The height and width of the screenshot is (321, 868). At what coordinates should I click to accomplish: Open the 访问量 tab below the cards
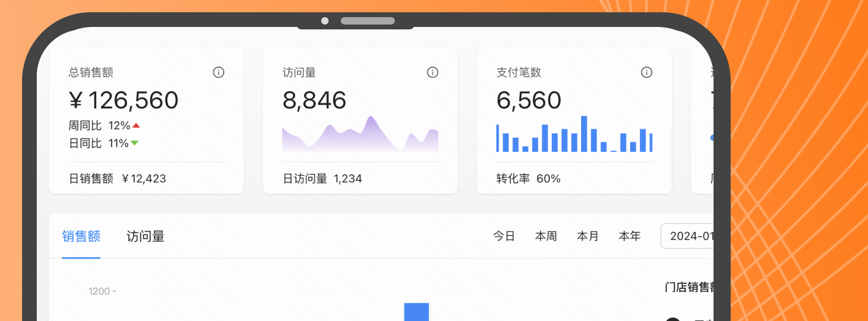[145, 236]
